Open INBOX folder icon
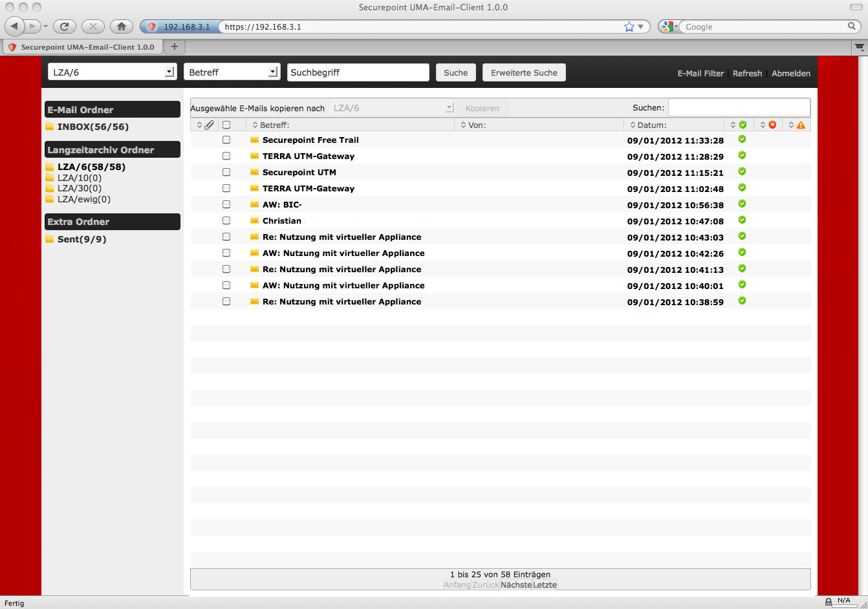Screen dimensions: 868x609 pos(50,127)
